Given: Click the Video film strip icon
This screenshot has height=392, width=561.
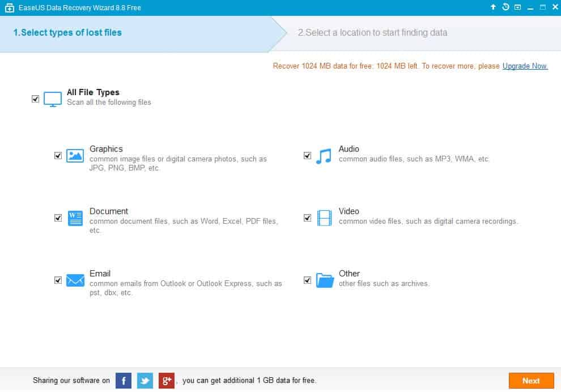Looking at the screenshot, I should pos(324,218).
